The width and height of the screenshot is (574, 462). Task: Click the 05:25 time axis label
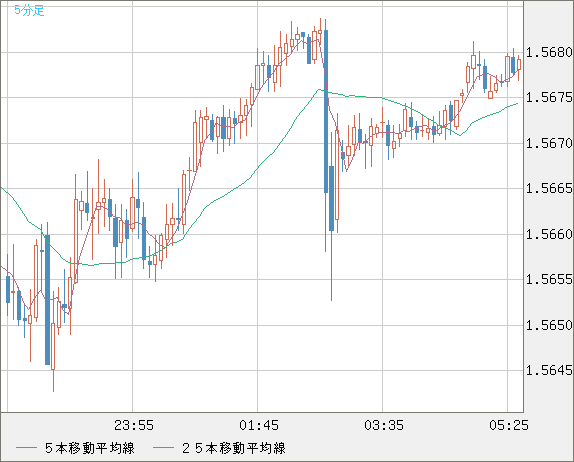[x=509, y=425]
